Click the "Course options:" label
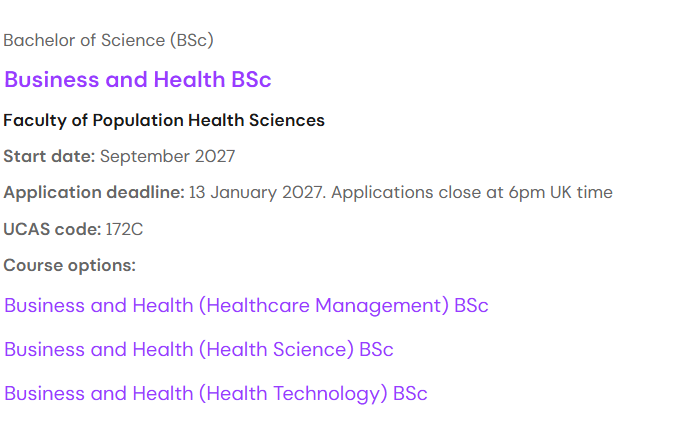The image size is (678, 442). [69, 266]
